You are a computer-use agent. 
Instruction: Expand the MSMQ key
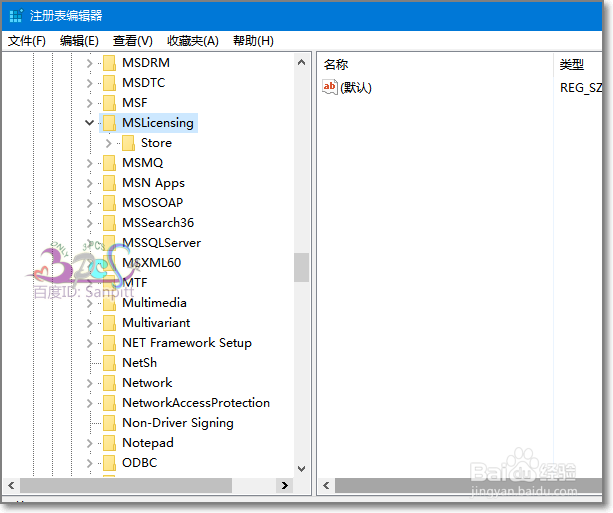coord(90,163)
